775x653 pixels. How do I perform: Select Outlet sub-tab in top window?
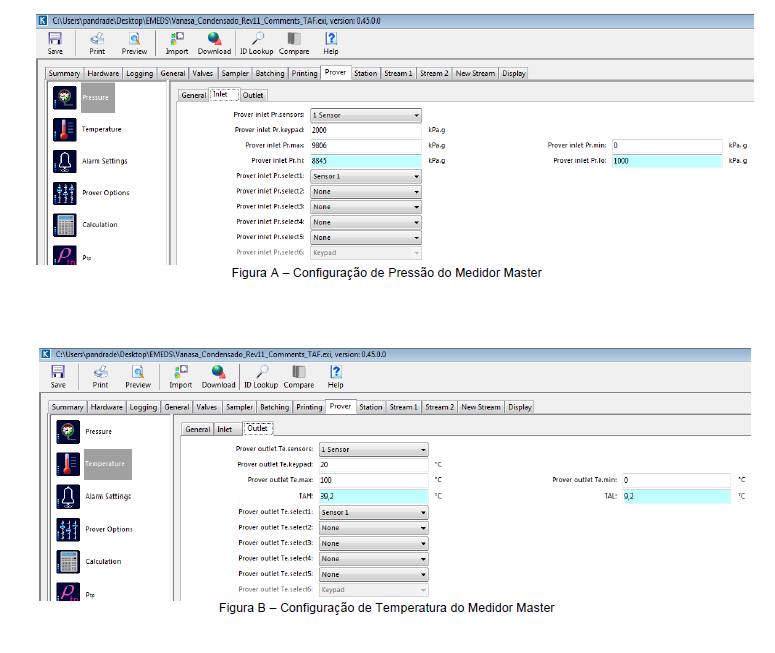click(x=253, y=95)
